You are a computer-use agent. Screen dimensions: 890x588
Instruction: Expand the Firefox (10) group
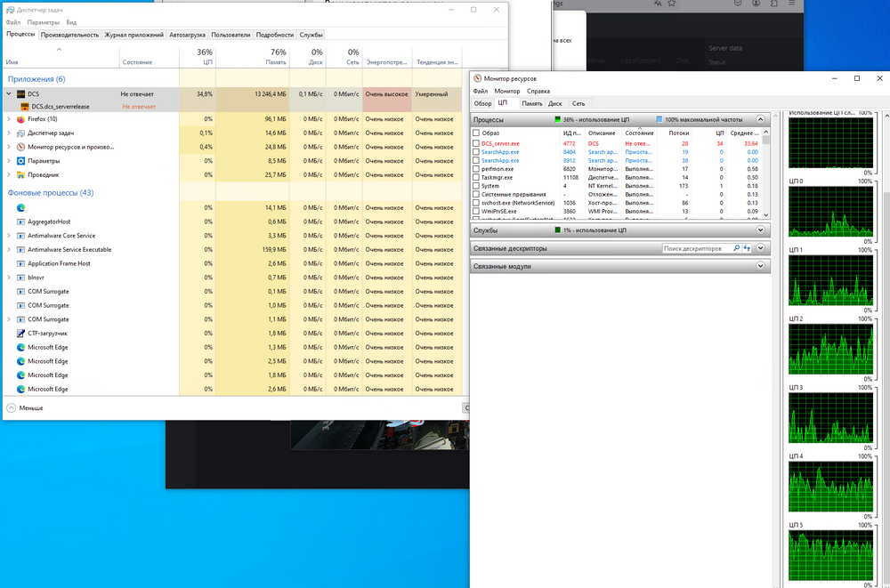tap(9, 119)
